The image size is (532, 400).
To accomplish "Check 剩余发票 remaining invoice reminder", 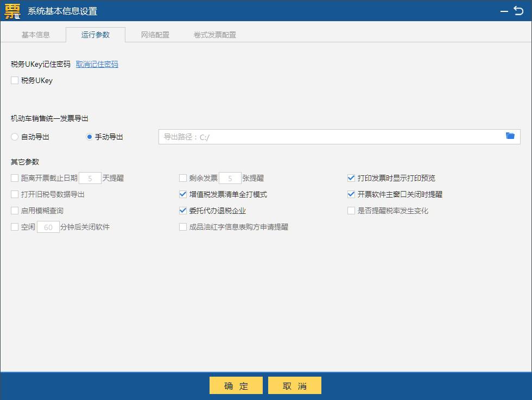I will [x=182, y=177].
